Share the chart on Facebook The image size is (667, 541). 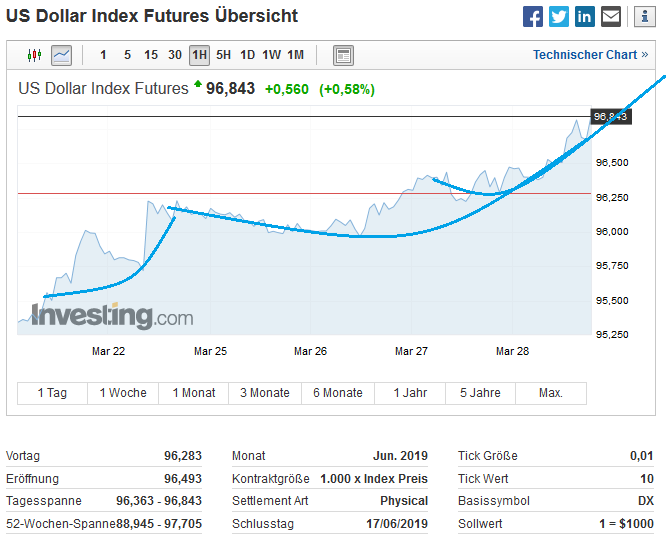(x=533, y=17)
